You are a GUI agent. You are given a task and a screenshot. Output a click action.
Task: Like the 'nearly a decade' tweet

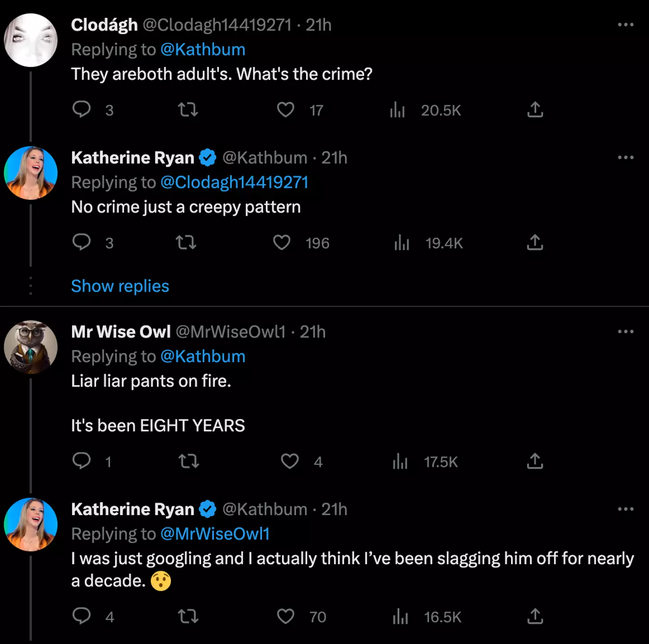tap(285, 616)
